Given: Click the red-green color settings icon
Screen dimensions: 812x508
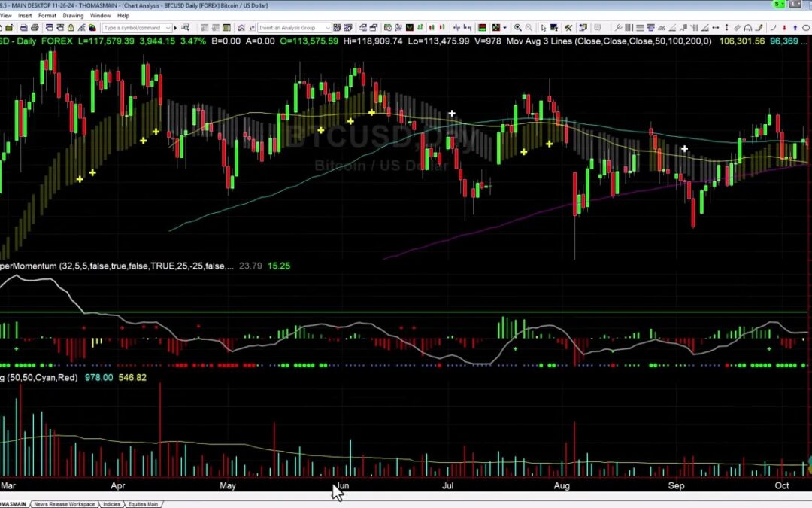Looking at the screenshot, I should pyautogui.click(x=482, y=28).
